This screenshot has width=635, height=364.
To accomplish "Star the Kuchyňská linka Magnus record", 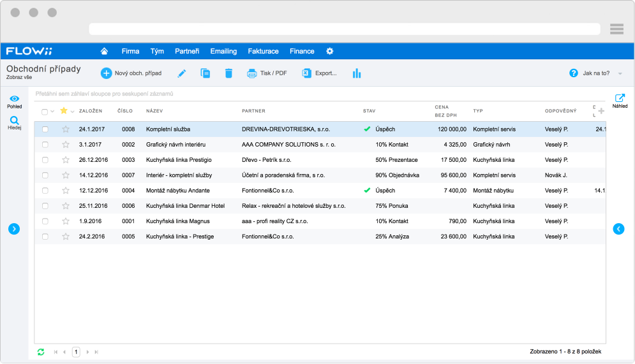I will [66, 221].
